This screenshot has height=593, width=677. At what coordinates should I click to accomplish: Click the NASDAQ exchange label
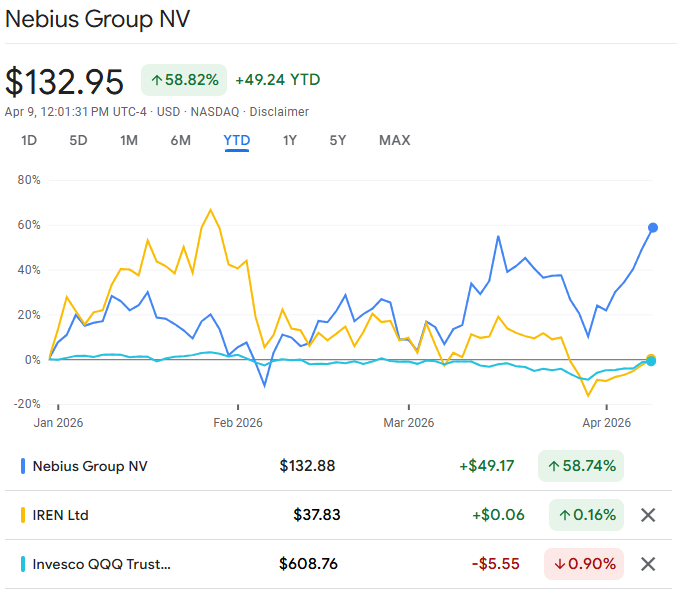coord(215,112)
